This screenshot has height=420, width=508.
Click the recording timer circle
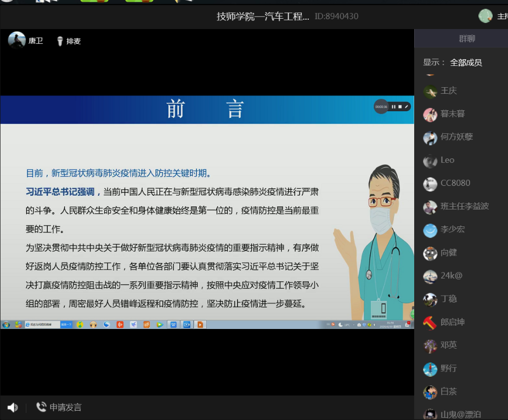[x=381, y=106]
